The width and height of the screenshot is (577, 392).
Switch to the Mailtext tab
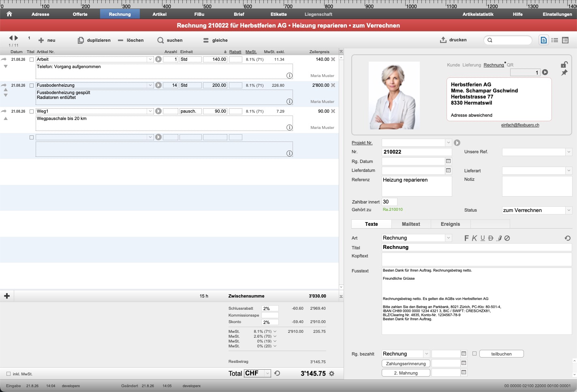pos(411,224)
